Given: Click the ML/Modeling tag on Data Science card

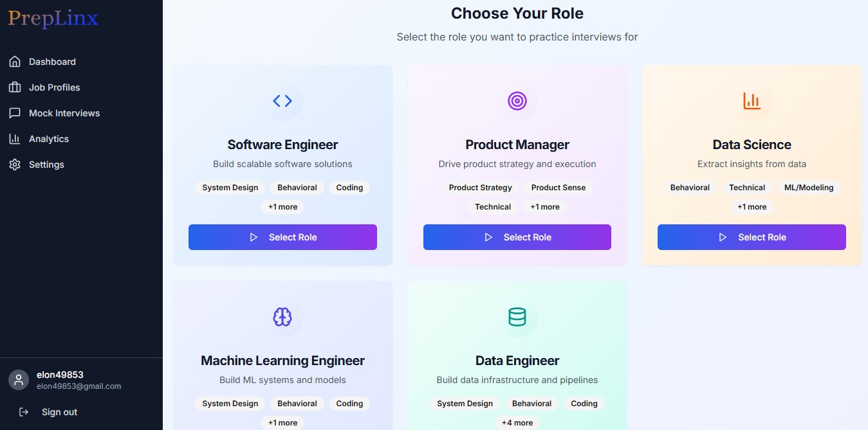Looking at the screenshot, I should pos(809,188).
